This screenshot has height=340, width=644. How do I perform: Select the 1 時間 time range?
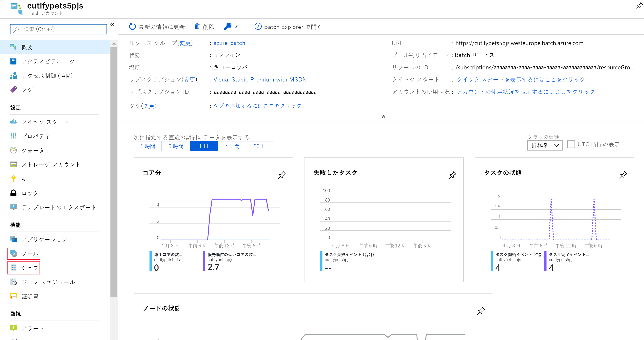pos(148,146)
